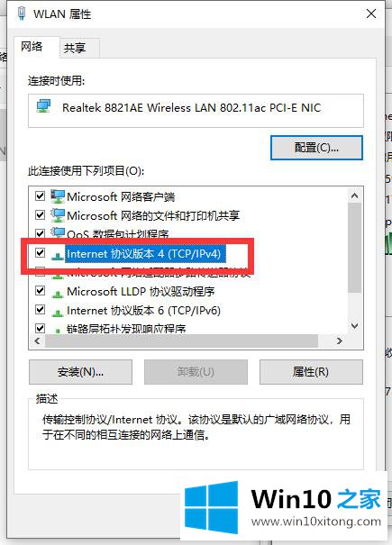Click the horizontal scroll right arrow
The height and width of the screenshot is (545, 392).
coord(339,341)
